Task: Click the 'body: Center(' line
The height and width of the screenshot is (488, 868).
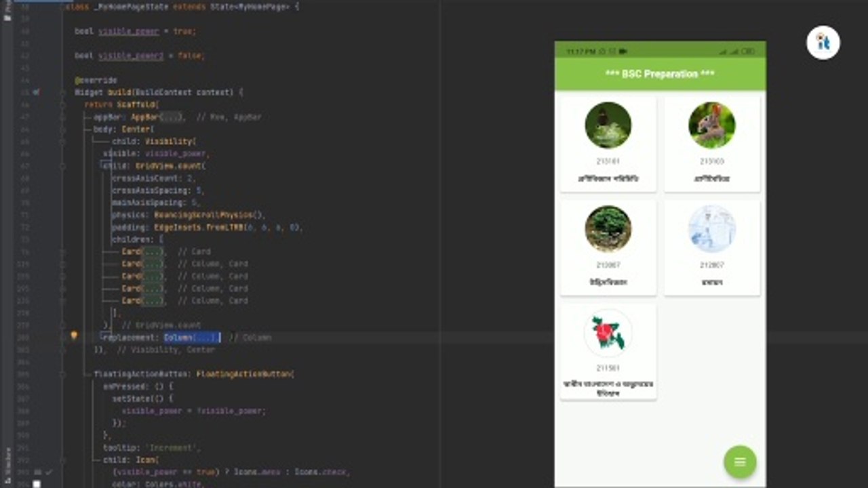Action: pos(124,129)
